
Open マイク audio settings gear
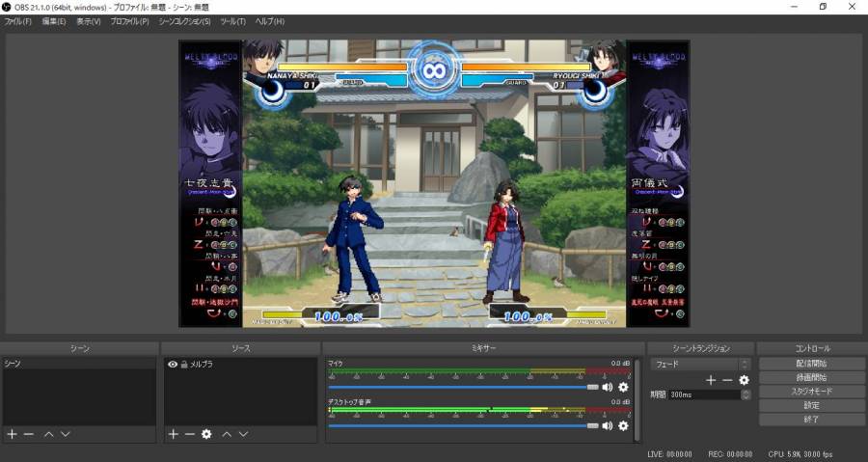(623, 388)
